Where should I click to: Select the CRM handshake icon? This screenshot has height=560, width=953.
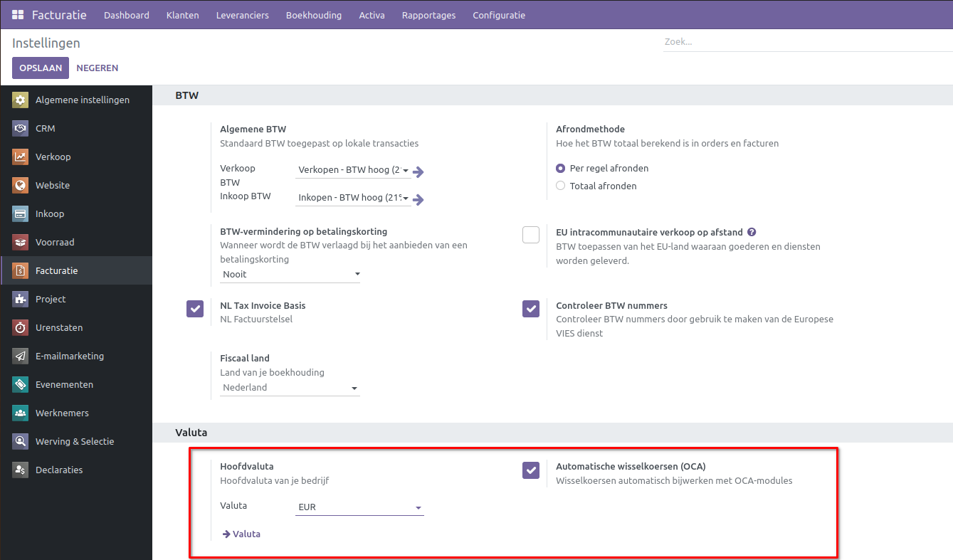[21, 129]
